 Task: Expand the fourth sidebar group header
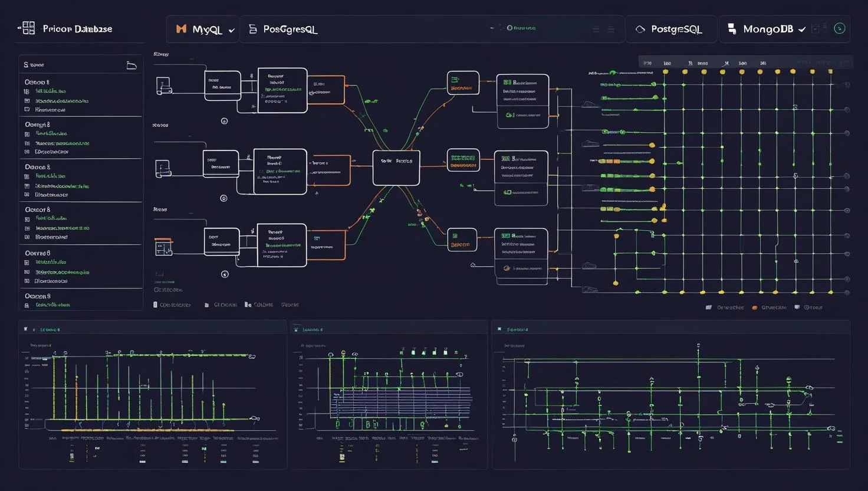coord(37,210)
